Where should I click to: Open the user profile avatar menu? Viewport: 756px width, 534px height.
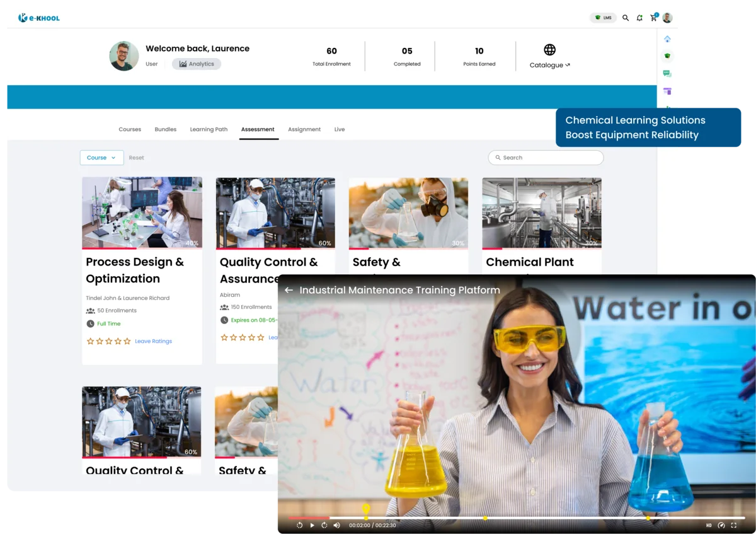point(667,18)
